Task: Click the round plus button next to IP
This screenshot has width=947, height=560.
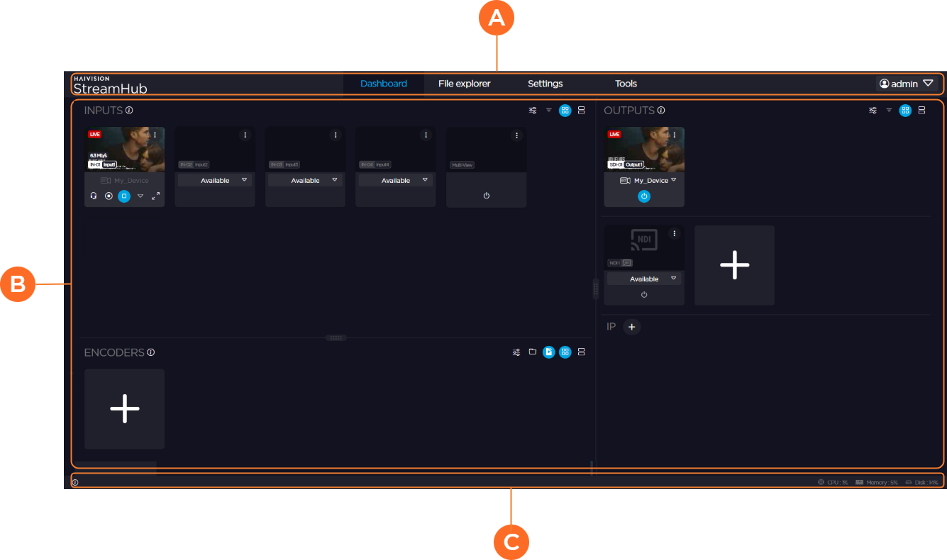Action: (632, 327)
